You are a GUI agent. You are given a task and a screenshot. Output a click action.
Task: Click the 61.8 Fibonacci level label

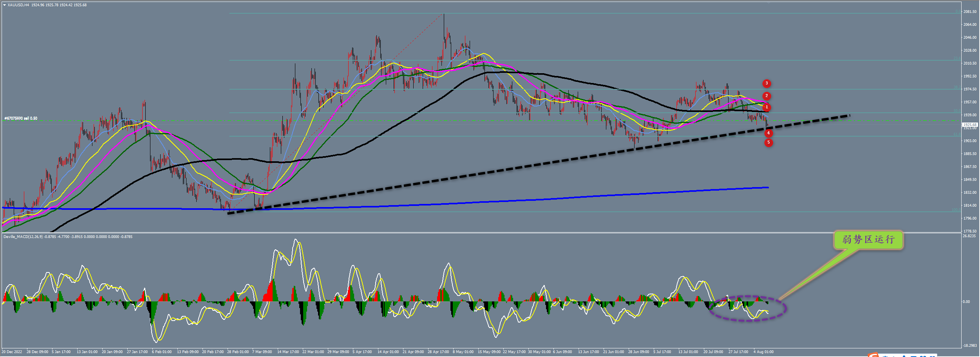pyautogui.click(x=957, y=134)
